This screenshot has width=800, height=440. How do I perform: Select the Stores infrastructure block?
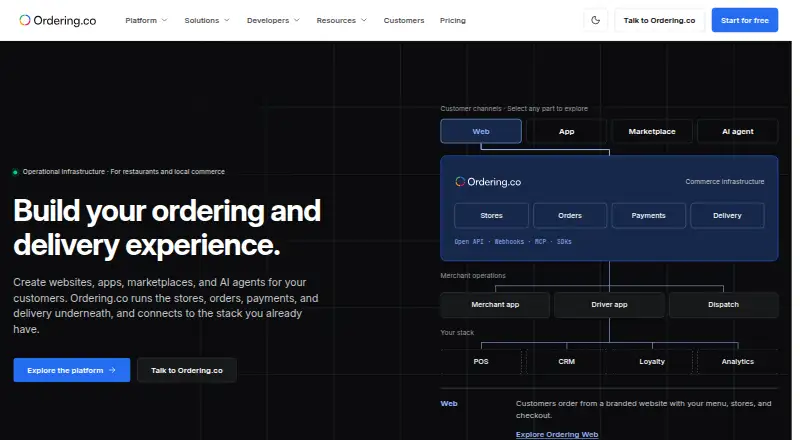pos(491,215)
